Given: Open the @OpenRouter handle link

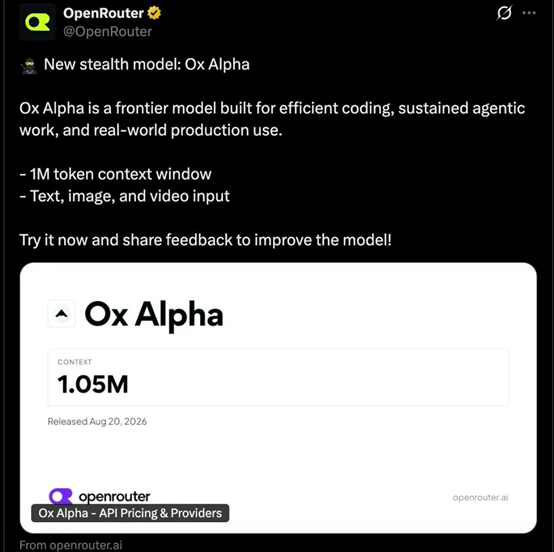Looking at the screenshot, I should point(107,31).
